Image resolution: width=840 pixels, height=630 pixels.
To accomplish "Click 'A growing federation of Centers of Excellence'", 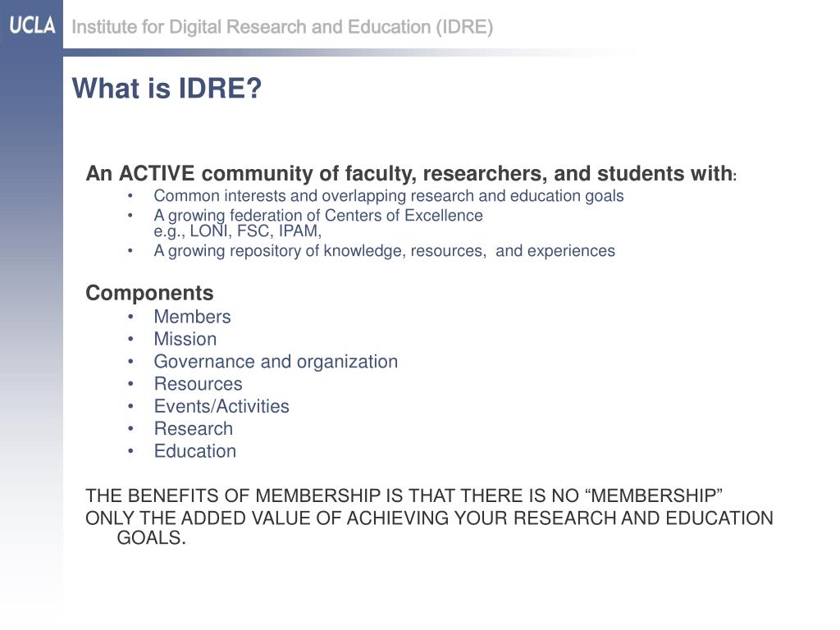I will [318, 215].
